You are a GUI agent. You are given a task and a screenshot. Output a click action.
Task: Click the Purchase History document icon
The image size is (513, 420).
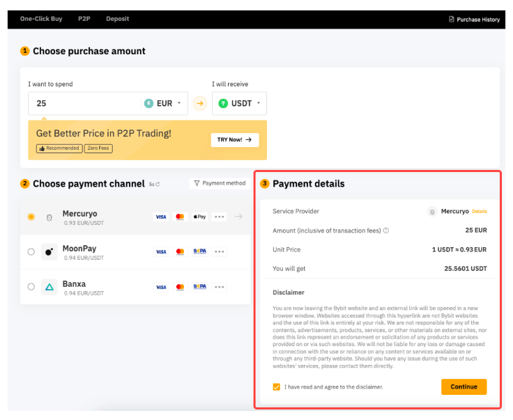[452, 20]
